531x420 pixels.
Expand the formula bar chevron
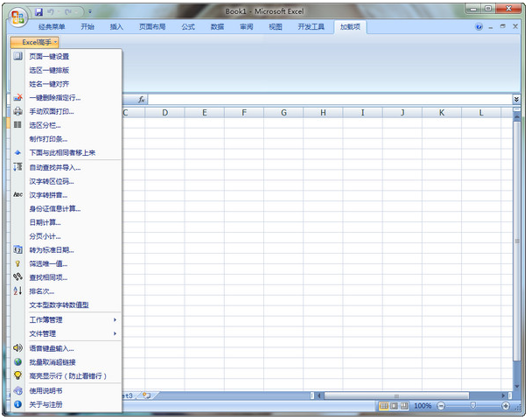516,99
